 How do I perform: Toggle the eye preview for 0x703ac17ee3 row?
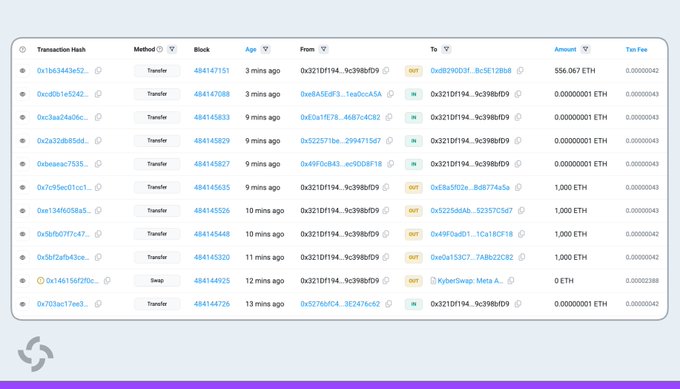23,304
